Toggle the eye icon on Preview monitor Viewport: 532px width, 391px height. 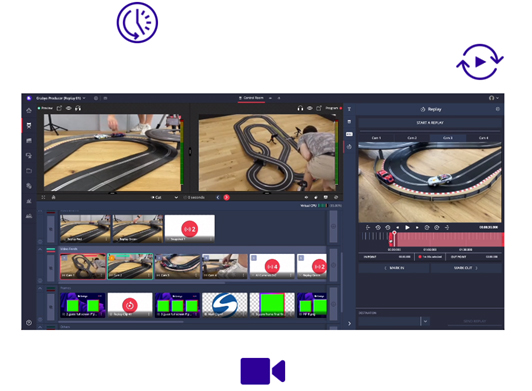point(69,108)
